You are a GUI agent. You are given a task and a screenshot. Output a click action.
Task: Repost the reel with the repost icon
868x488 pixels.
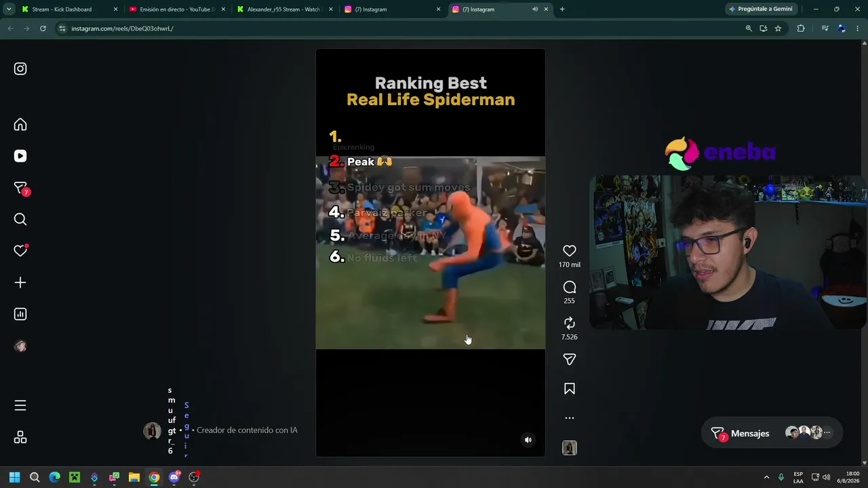point(570,323)
